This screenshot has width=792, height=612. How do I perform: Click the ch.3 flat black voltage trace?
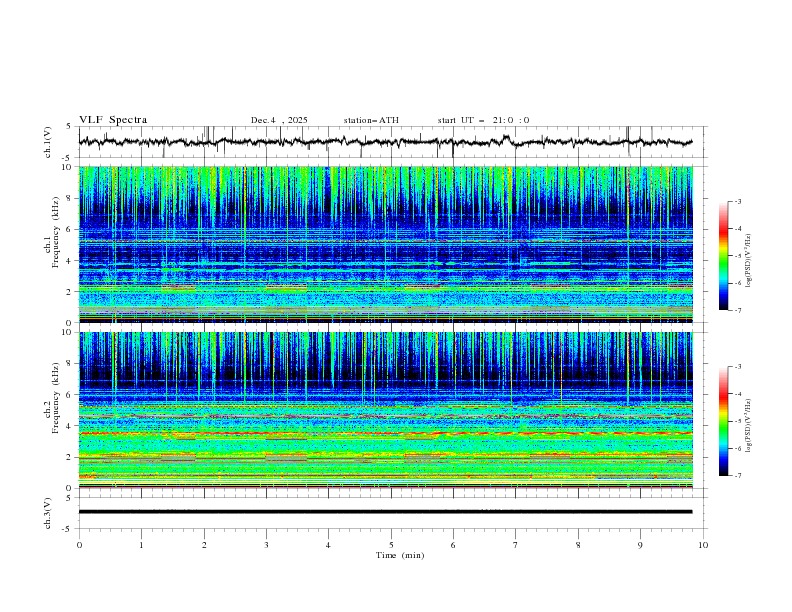pyautogui.click(x=386, y=512)
